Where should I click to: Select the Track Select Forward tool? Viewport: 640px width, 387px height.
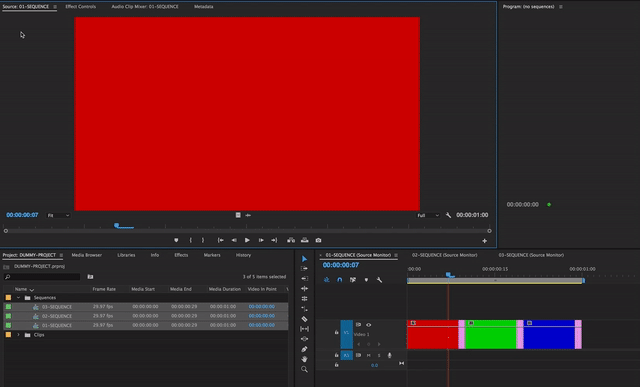304,269
